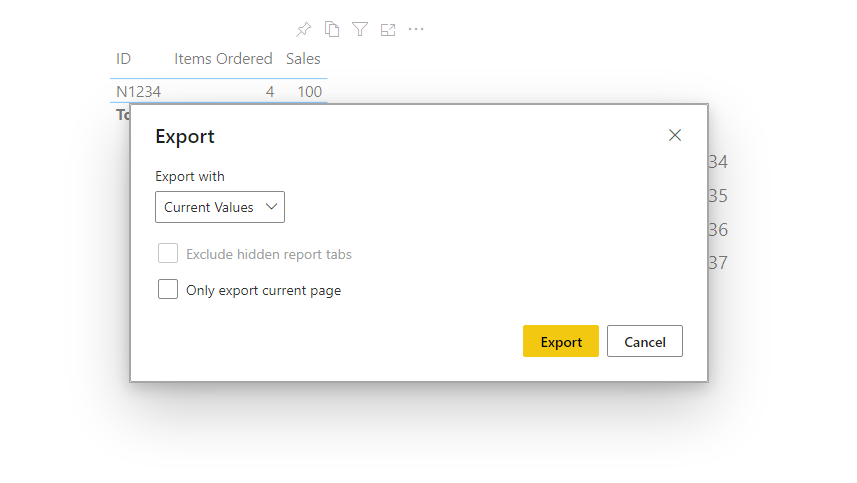Sort by the Items Ordered column header
The width and height of the screenshot is (857, 483).
(x=223, y=59)
